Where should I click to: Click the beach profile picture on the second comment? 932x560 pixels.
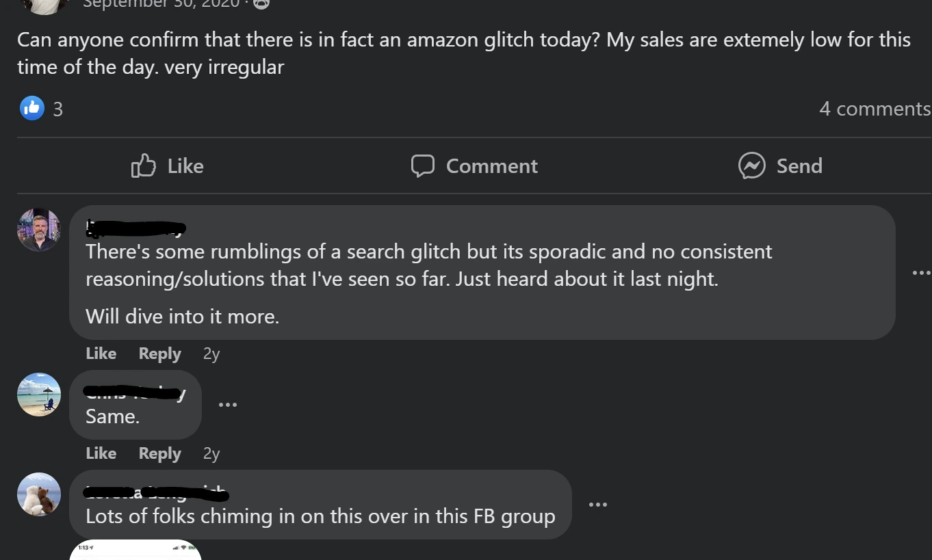(38, 395)
